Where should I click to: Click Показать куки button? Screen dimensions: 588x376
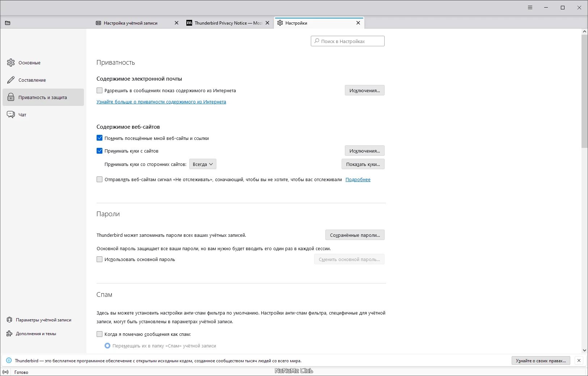point(363,164)
